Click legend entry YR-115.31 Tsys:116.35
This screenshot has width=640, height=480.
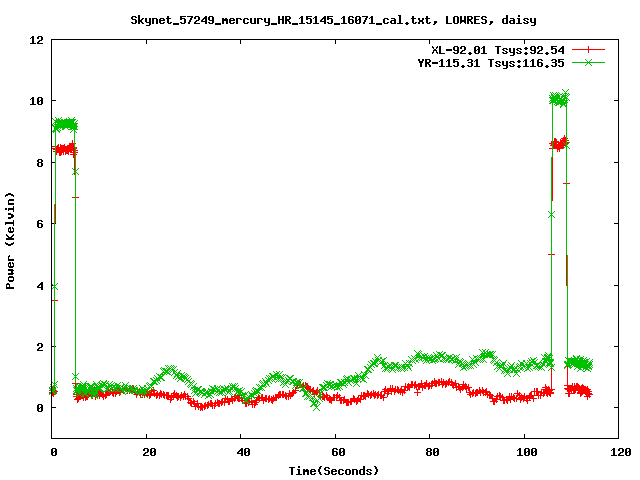click(x=491, y=63)
